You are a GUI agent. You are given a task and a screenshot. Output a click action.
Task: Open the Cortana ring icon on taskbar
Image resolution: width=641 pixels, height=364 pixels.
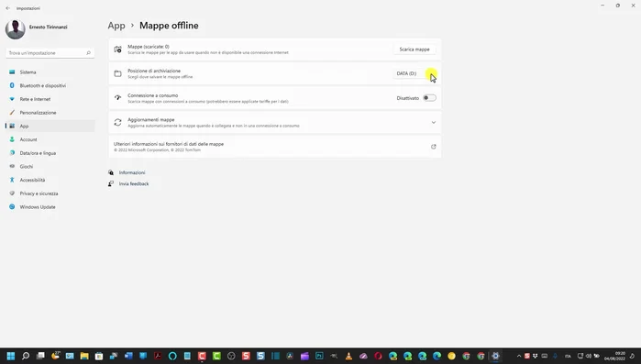point(172,356)
